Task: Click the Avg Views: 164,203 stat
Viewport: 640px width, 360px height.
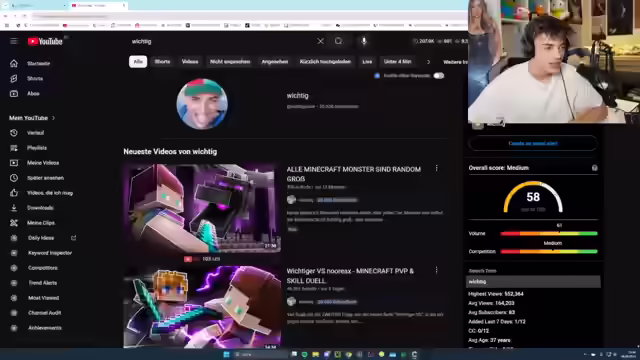Action: [491, 303]
